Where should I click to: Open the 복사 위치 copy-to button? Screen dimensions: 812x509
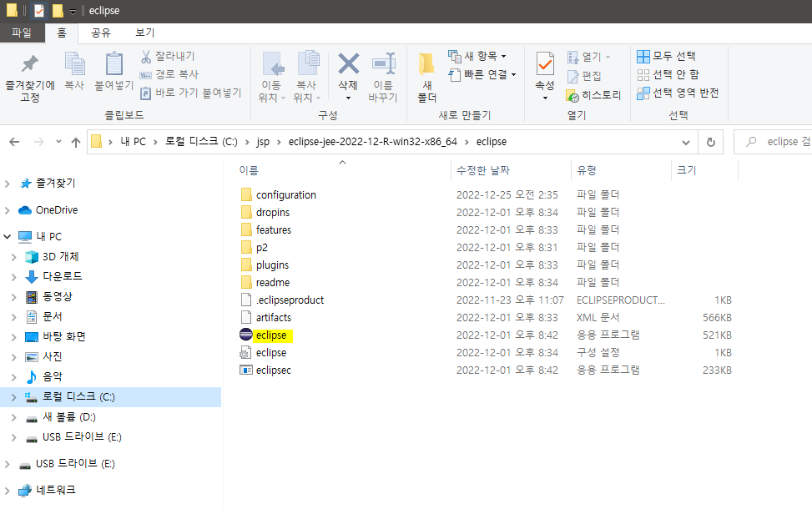click(307, 77)
